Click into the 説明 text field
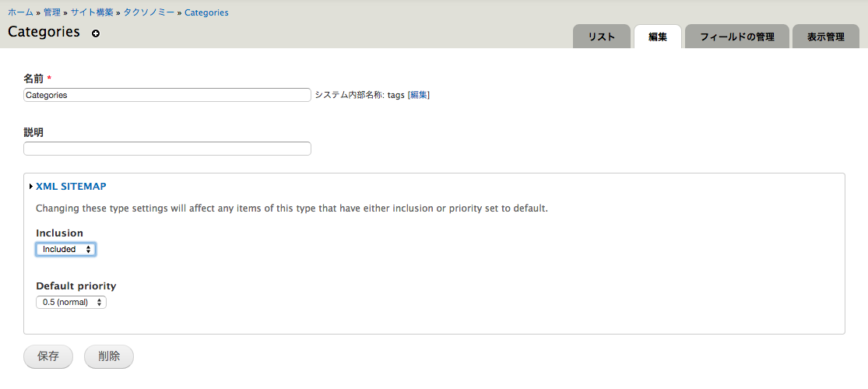Image resolution: width=868 pixels, height=389 pixels. pyautogui.click(x=167, y=149)
